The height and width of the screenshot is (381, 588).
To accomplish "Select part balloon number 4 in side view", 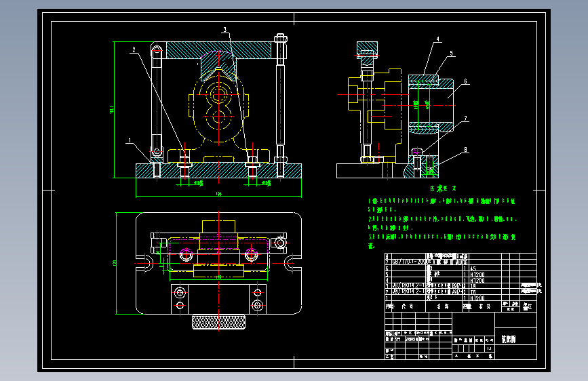I will click(x=437, y=39).
